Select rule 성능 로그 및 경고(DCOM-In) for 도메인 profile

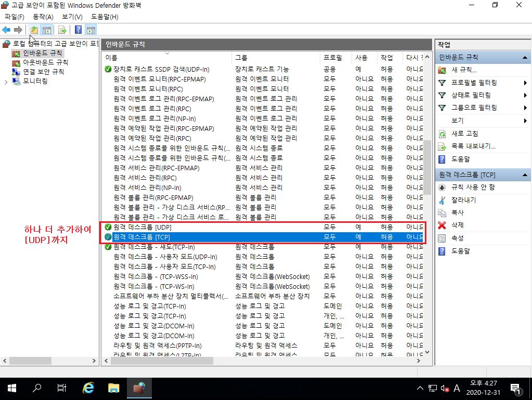(263, 326)
